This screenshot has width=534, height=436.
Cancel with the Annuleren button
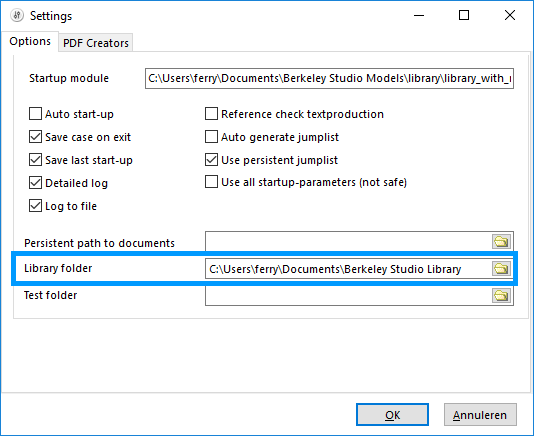[x=480, y=415]
